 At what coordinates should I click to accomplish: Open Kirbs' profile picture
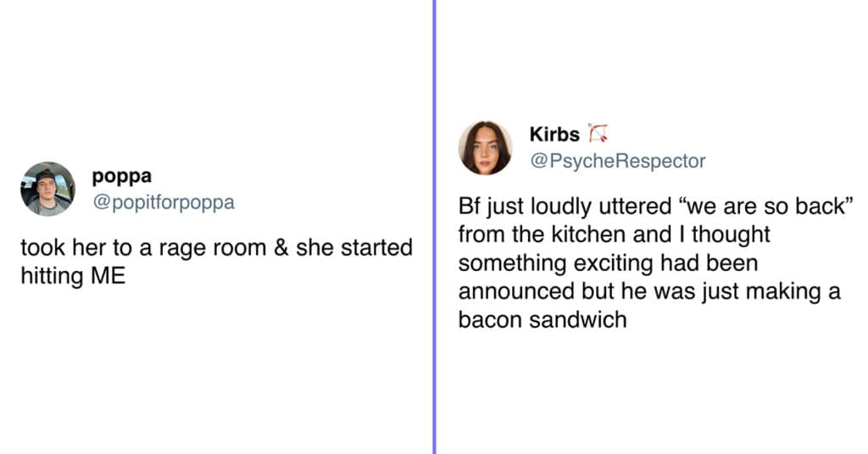pyautogui.click(x=486, y=147)
